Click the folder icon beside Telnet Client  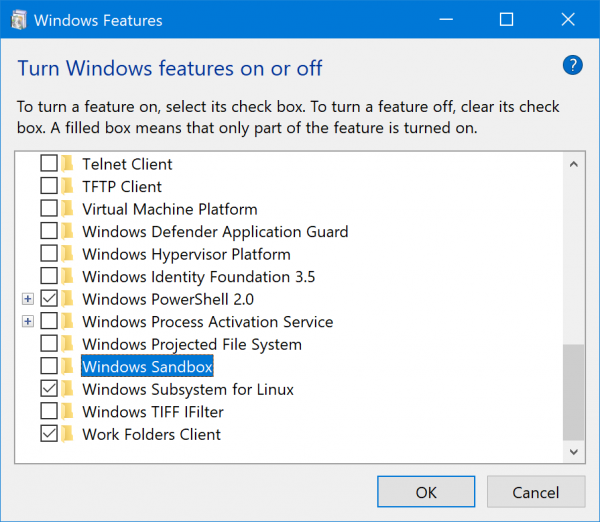click(x=68, y=164)
